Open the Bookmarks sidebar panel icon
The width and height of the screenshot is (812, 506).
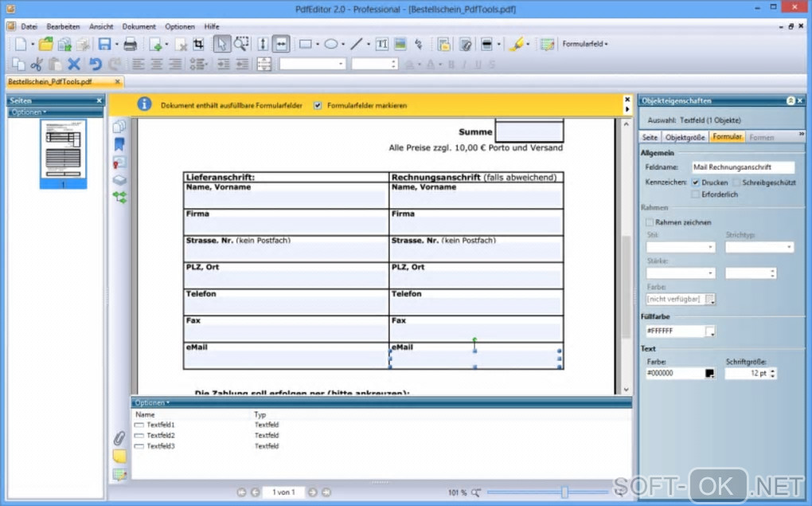[x=119, y=144]
